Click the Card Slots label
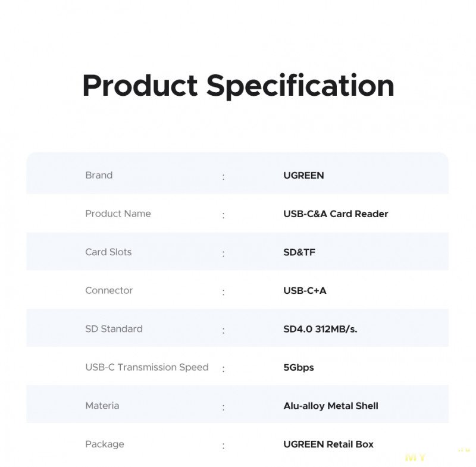The height and width of the screenshot is (467, 476). 108,252
